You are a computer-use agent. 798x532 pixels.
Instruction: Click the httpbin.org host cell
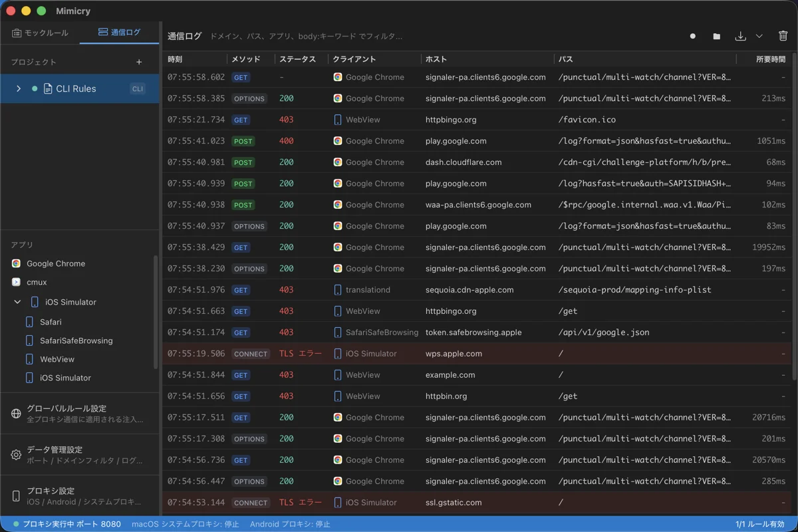446,396
